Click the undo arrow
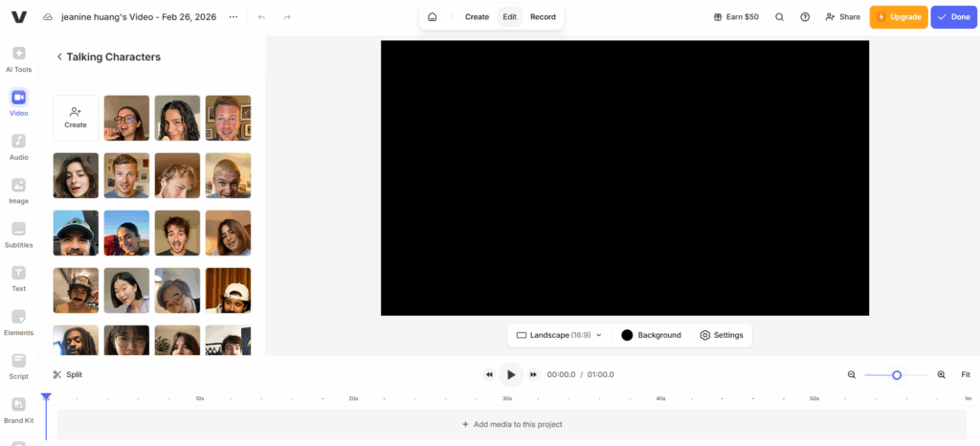Image resolution: width=980 pixels, height=446 pixels. 261,17
